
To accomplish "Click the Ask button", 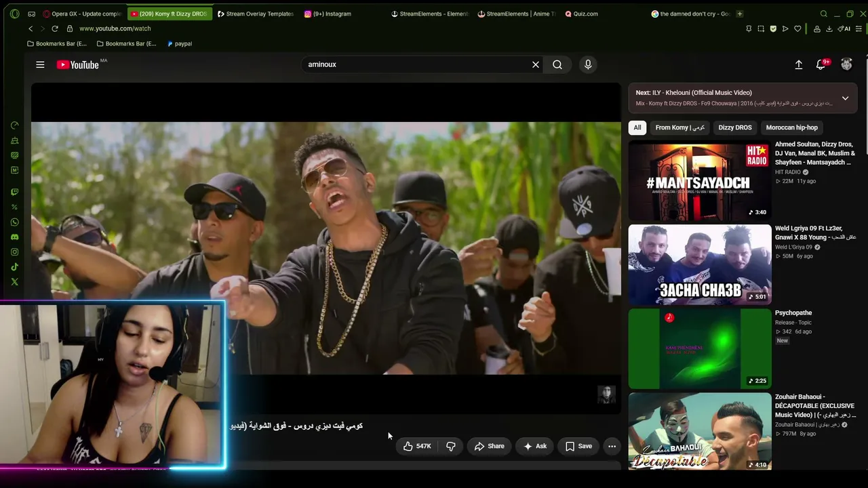I will pos(535,446).
